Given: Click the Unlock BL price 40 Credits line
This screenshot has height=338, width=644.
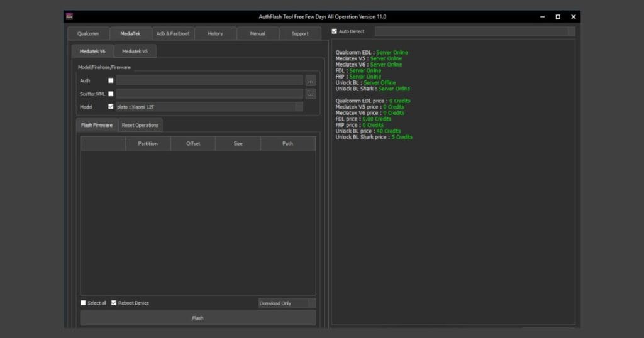Looking at the screenshot, I should 368,131.
